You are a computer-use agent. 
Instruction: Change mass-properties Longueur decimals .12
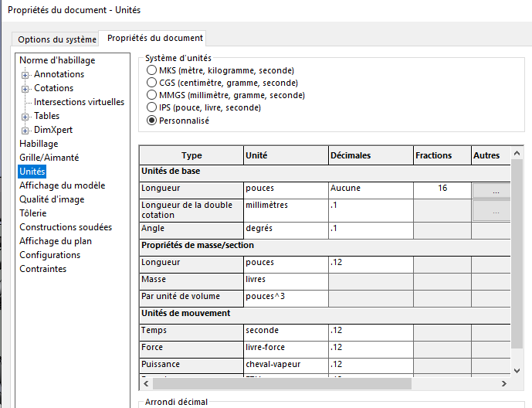[x=371, y=265]
